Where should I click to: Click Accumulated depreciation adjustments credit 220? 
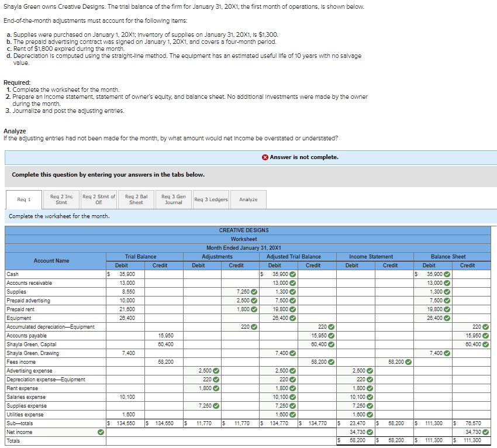coord(240,327)
